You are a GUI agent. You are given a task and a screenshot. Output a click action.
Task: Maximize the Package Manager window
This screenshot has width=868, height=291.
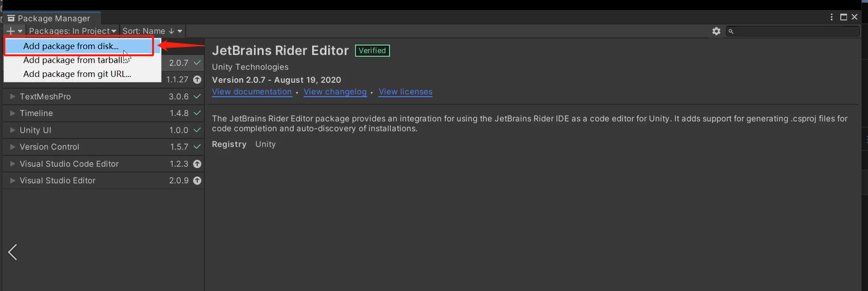pyautogui.click(x=844, y=17)
